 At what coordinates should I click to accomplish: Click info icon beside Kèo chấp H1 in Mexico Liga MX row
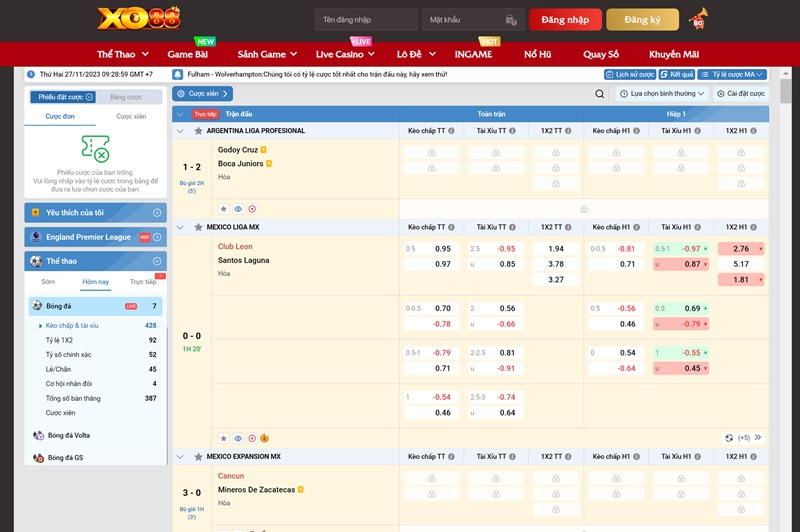point(636,227)
